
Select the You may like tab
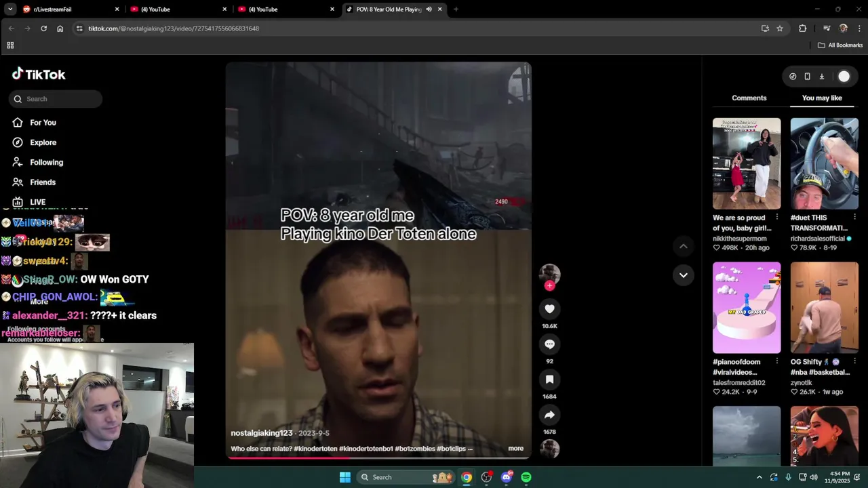coord(822,98)
